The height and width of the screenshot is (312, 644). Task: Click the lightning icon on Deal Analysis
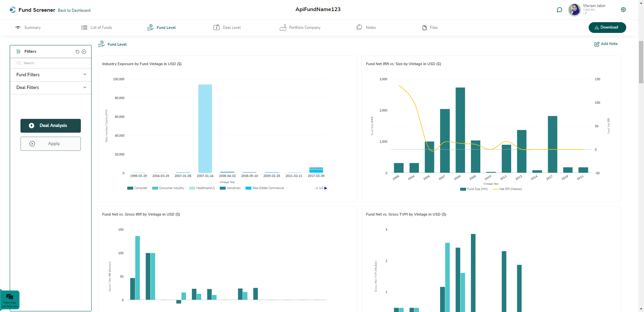click(x=32, y=126)
